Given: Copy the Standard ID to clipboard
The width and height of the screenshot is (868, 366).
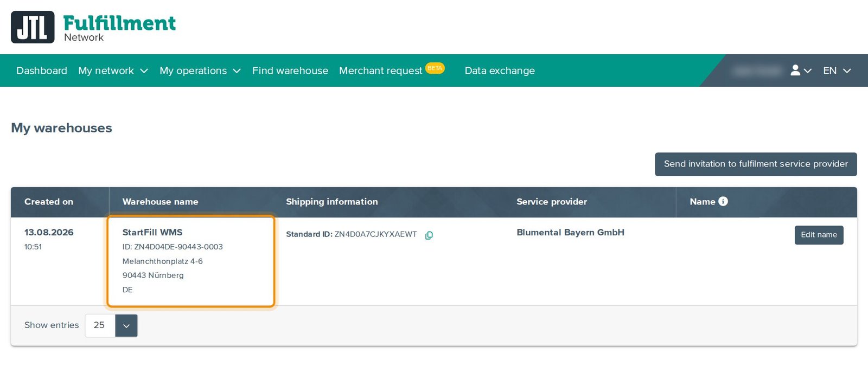Looking at the screenshot, I should (x=429, y=235).
